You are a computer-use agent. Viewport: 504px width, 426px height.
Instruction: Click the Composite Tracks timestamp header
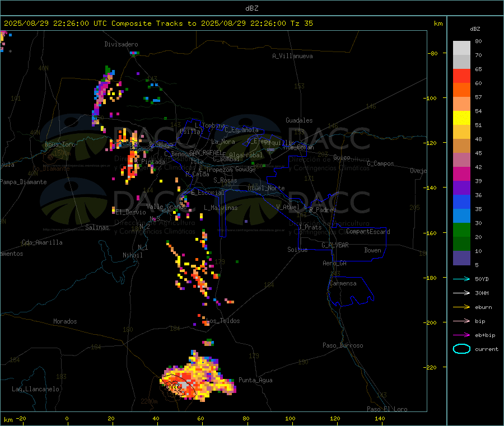pos(158,24)
